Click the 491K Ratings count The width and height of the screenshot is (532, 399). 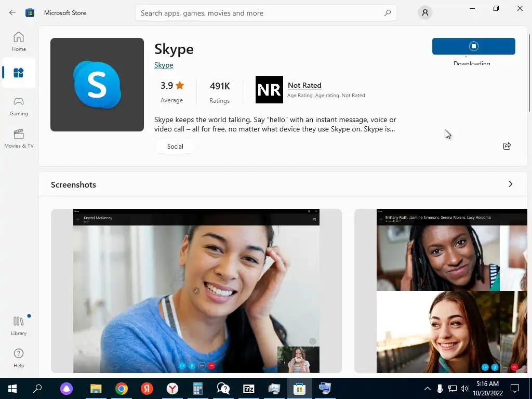point(220,92)
